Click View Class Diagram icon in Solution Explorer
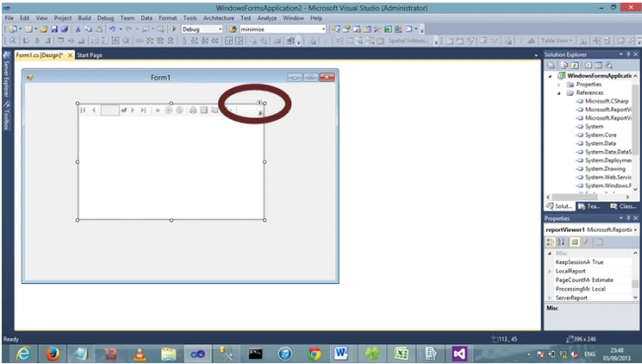Viewport: 642px width, 364px height. click(x=609, y=65)
